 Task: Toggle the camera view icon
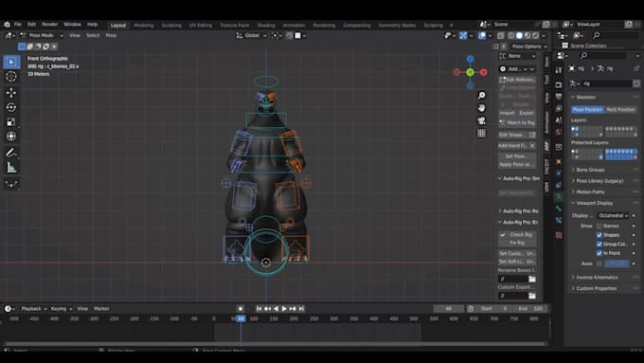pos(481,120)
